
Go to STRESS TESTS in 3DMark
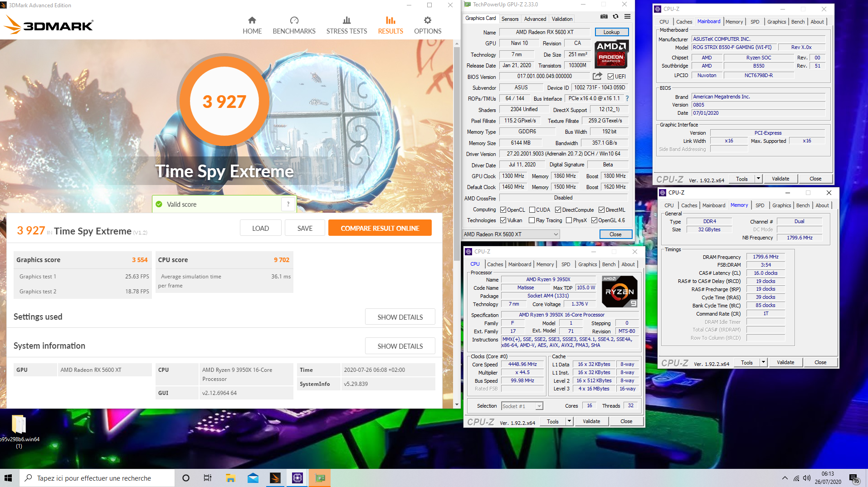pos(346,25)
